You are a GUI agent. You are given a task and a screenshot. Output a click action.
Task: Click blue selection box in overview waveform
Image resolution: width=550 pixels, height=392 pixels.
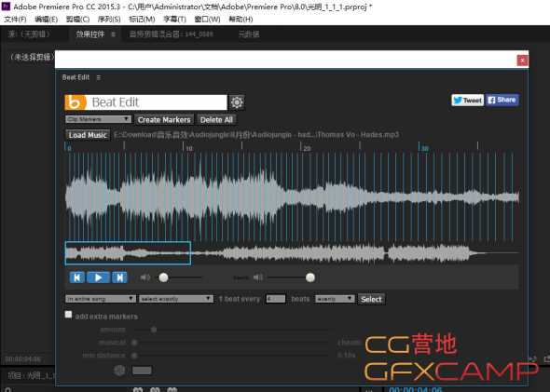click(128, 253)
